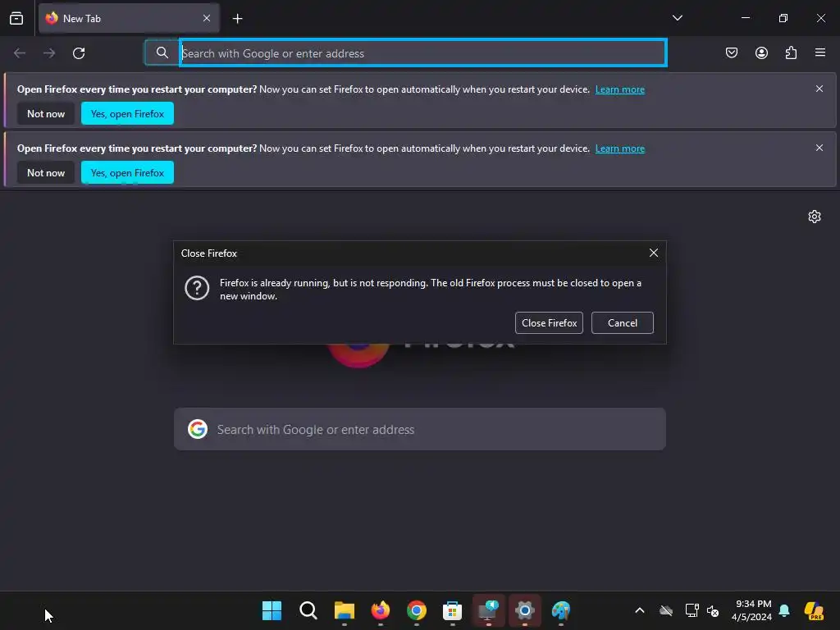840x630 pixels.
Task: Dismiss the second startup notification bar
Action: 819,148
